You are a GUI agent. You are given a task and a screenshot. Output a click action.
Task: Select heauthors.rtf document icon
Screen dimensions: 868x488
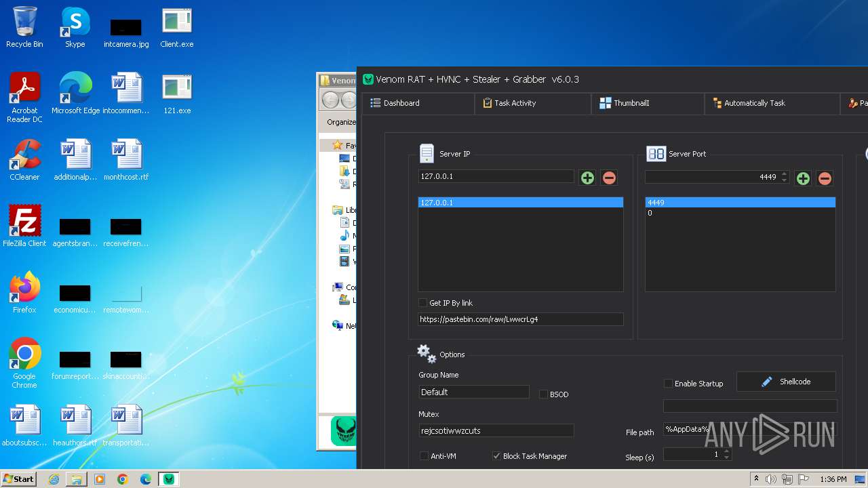coord(75,426)
